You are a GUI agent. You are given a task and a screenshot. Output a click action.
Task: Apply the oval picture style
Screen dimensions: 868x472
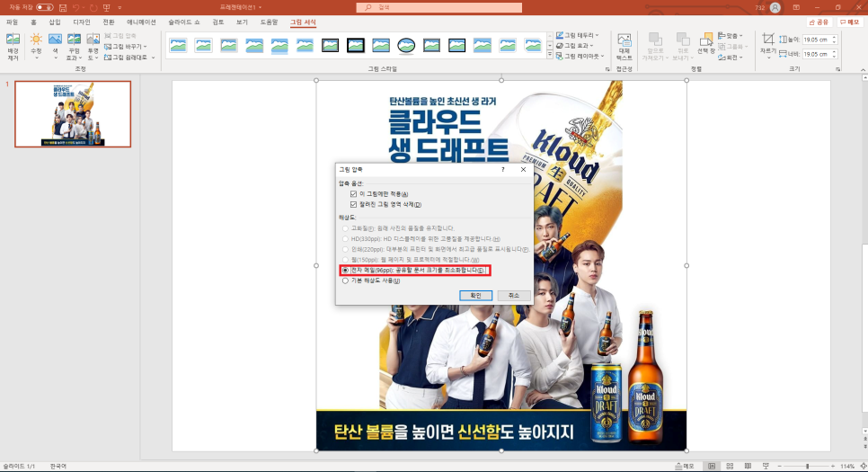406,46
